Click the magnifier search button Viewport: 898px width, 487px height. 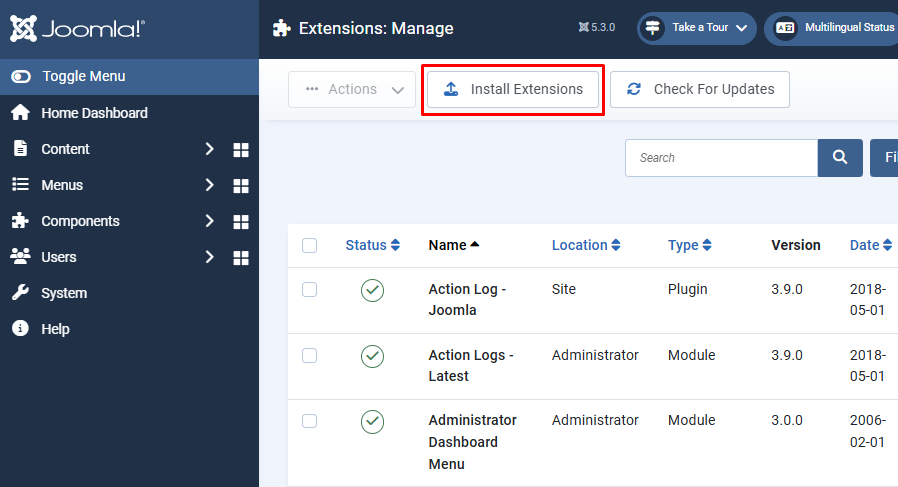click(x=840, y=158)
